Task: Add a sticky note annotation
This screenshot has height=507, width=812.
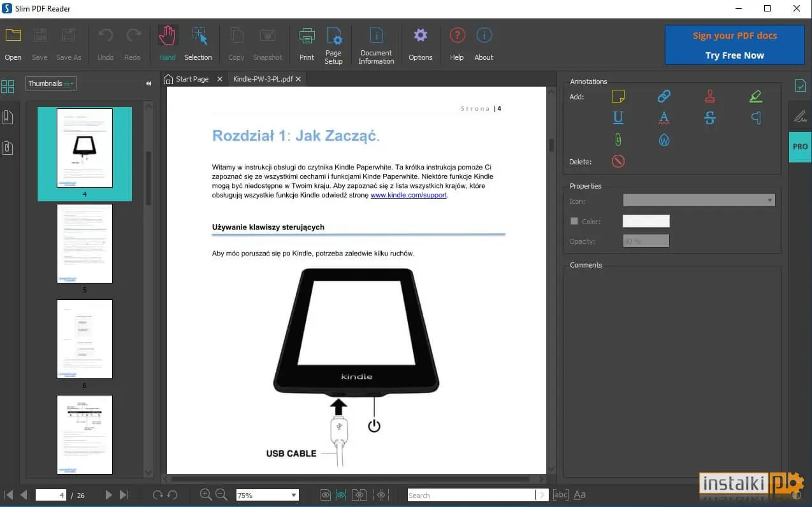Action: pyautogui.click(x=618, y=96)
